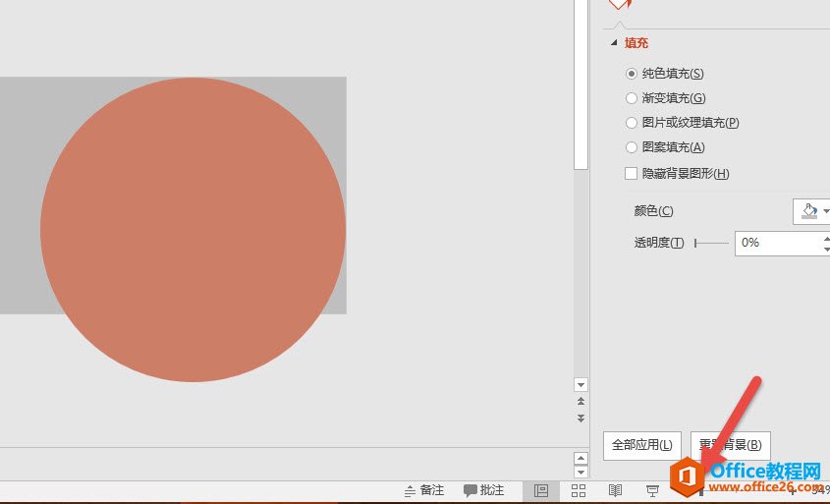Open the 批注 comments pane
Screen dimensions: 830x504
(x=484, y=491)
